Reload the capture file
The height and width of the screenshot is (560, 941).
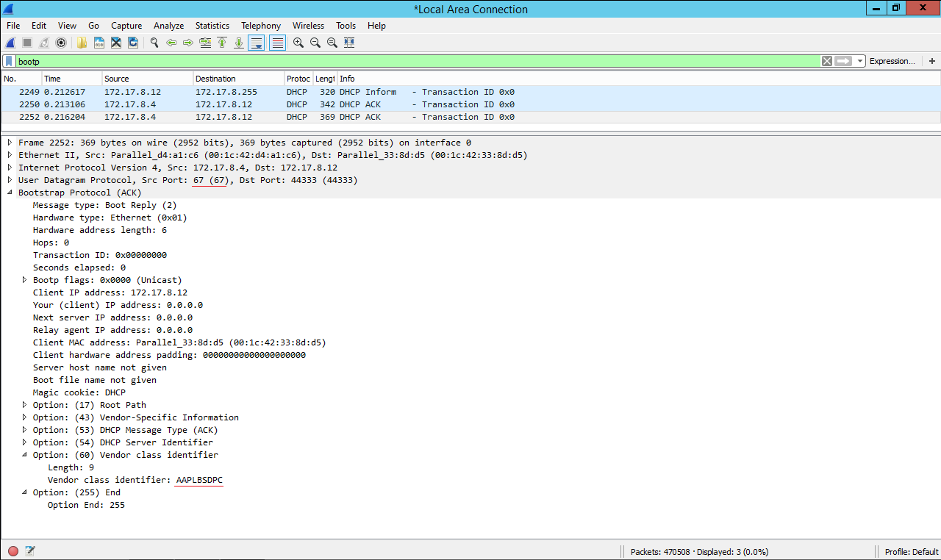133,43
